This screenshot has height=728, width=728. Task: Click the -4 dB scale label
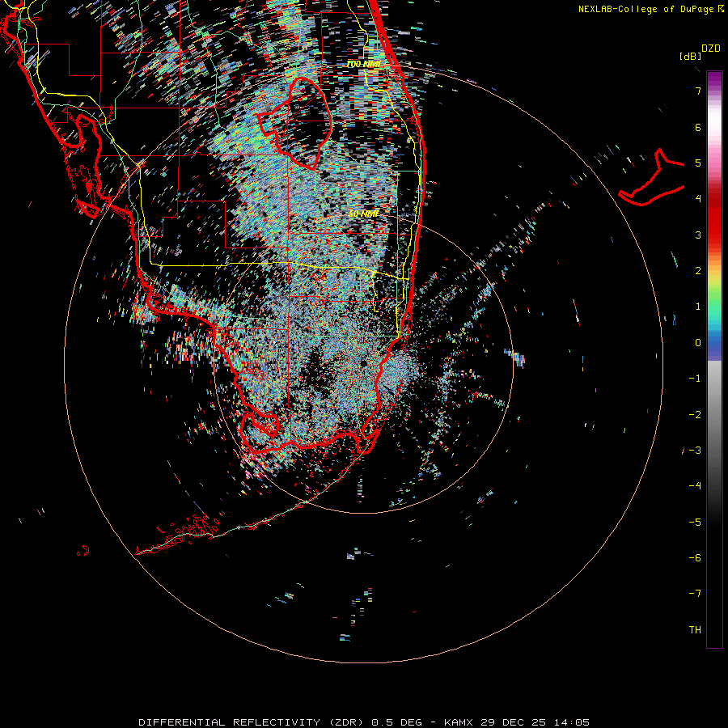695,485
